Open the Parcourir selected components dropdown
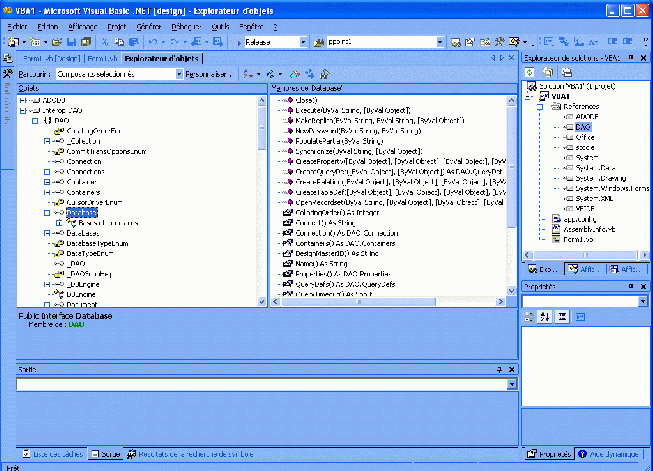653x471 pixels. (179, 74)
